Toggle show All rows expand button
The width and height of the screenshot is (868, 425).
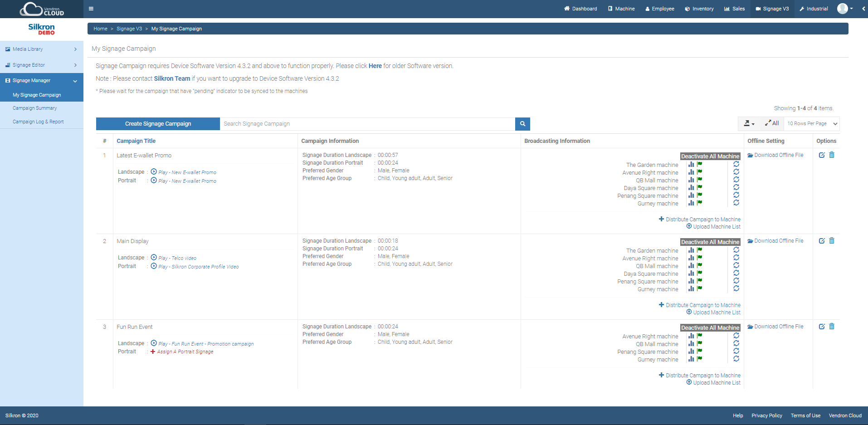[x=772, y=123]
